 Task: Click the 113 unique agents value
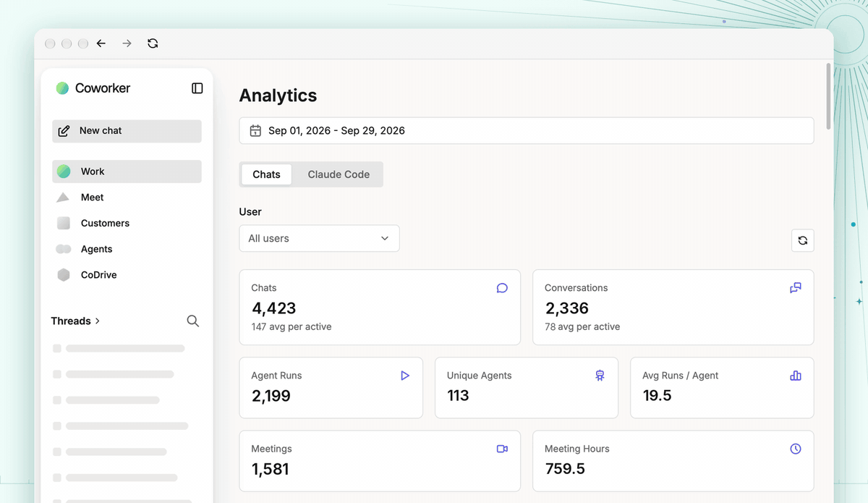click(x=458, y=396)
